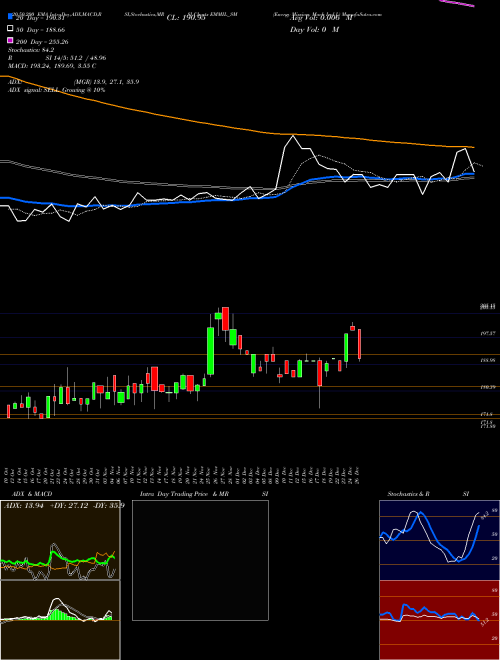This screenshot has height=660, width=500.
Task: Select the '50 Day = 188.66' label
Action: click(x=40, y=30)
